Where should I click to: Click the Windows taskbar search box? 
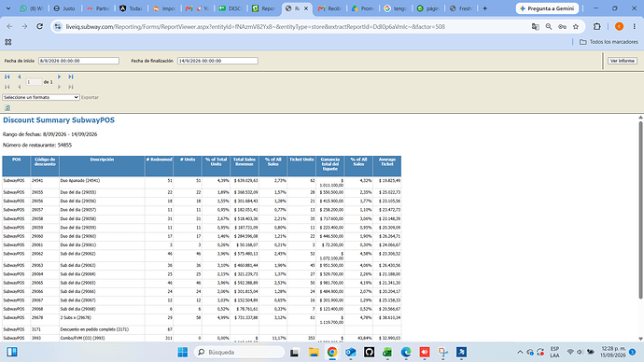tap(239, 352)
